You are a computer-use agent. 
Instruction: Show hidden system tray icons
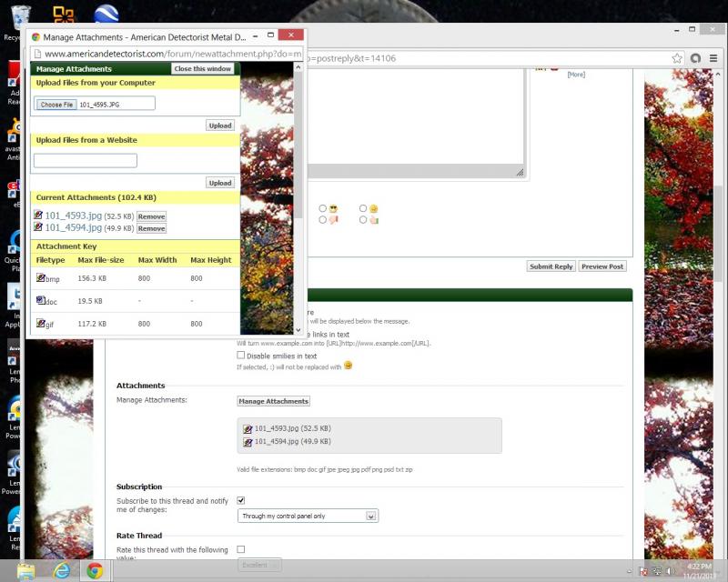[630, 571]
